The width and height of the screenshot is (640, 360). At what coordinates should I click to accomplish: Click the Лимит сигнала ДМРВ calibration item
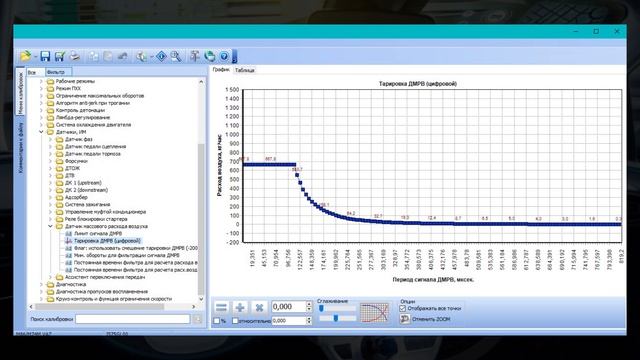click(x=98, y=233)
